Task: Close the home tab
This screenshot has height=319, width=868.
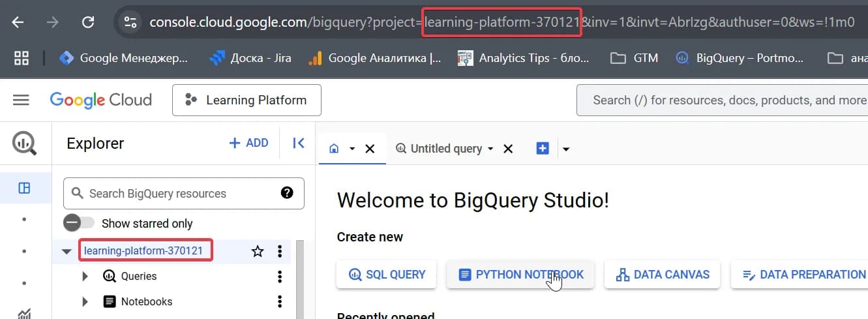Action: (x=370, y=149)
